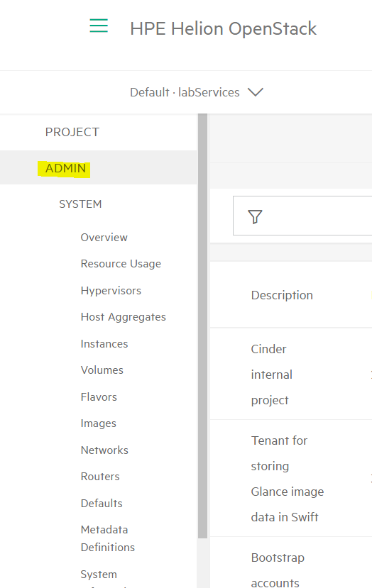The width and height of the screenshot is (372, 588).
Task: Toggle the SYSTEM submenu group
Action: [x=80, y=204]
